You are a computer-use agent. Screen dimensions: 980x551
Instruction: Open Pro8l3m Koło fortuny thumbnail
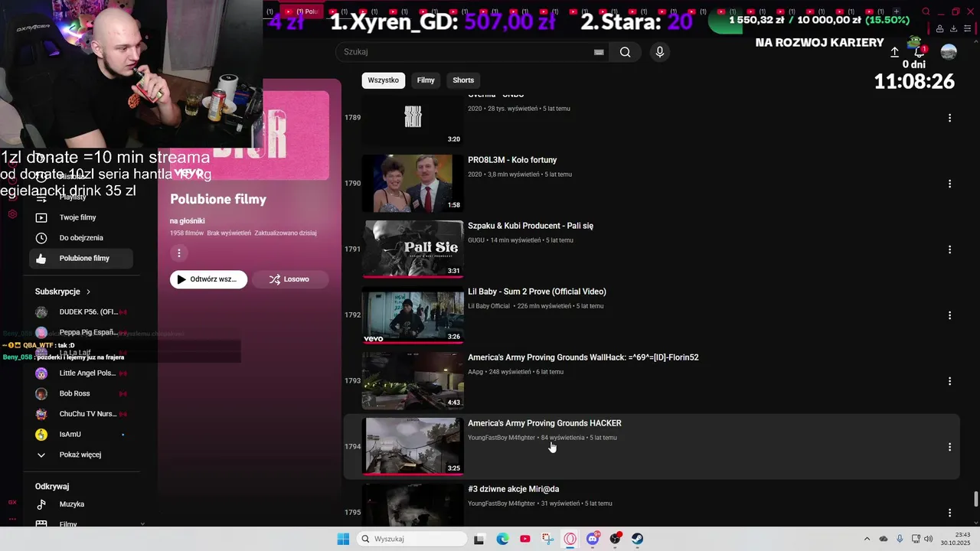tap(413, 184)
